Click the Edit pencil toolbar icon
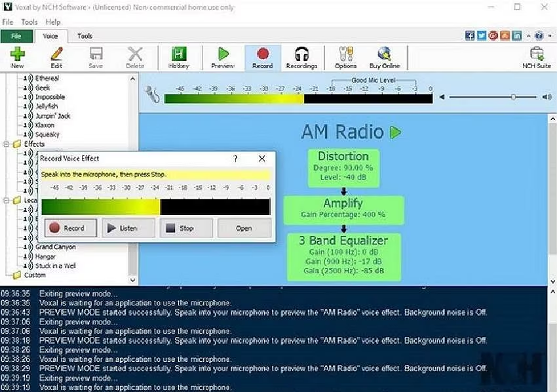 pyautogui.click(x=56, y=58)
